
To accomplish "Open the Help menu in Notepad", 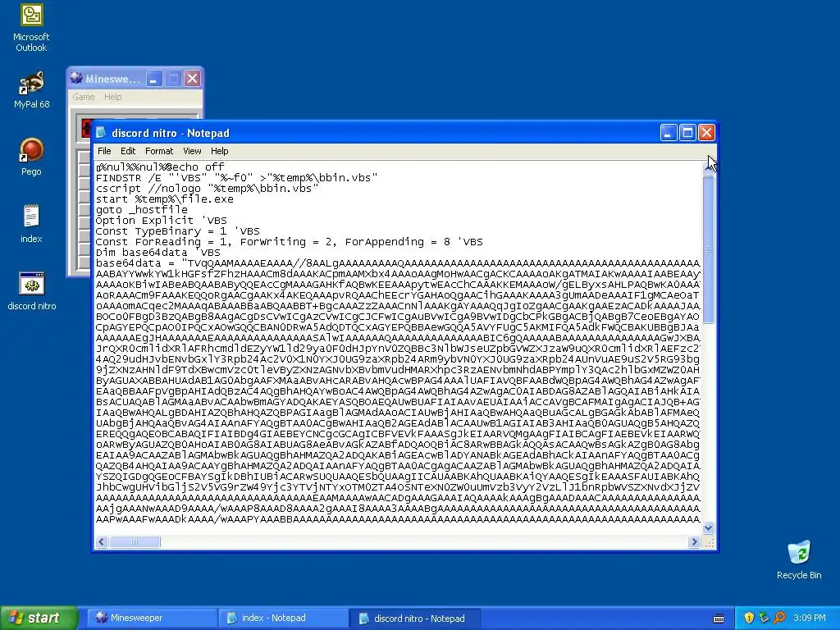I will 219,151.
